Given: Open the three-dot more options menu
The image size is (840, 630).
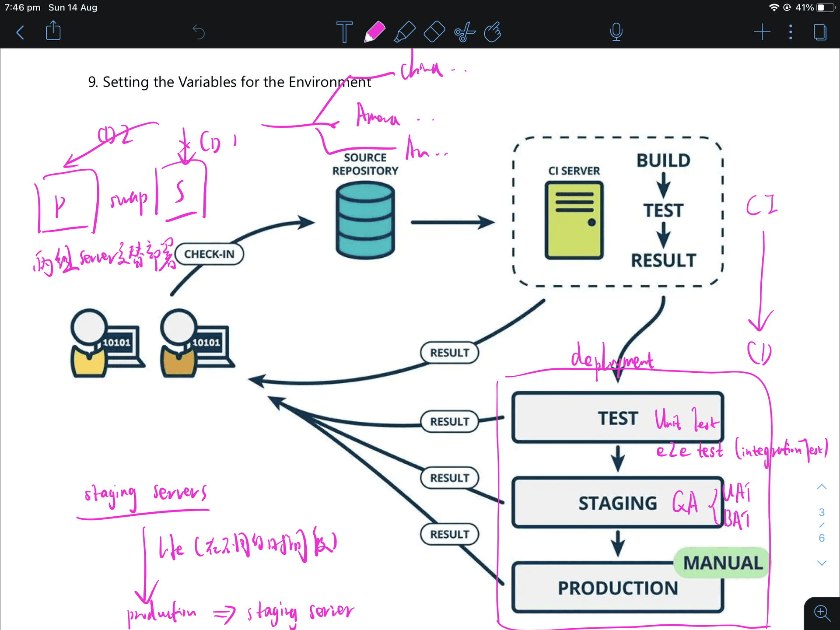Looking at the screenshot, I should click(791, 32).
